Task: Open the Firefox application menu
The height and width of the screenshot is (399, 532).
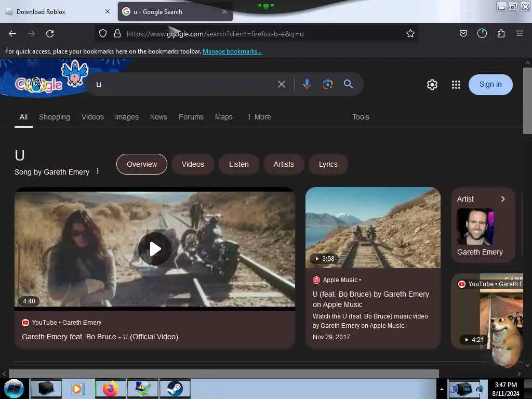Action: tap(520, 33)
